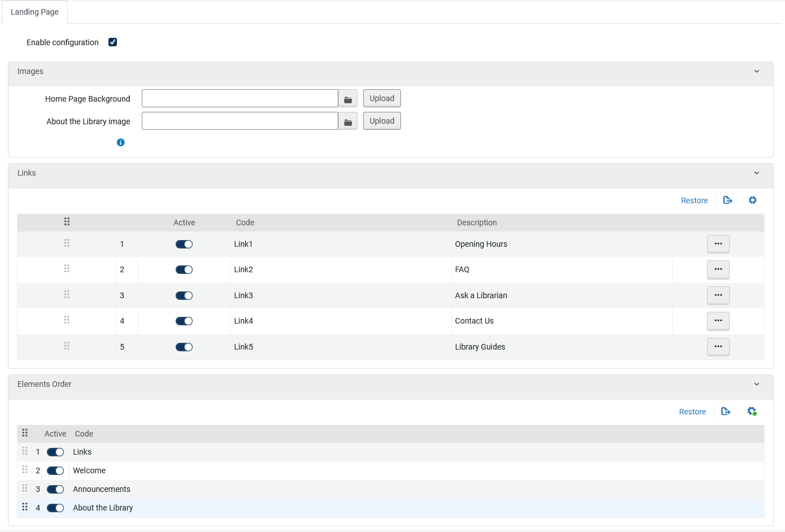Click the Library Guides description
Screen dimensions: 785x532
(x=480, y=347)
